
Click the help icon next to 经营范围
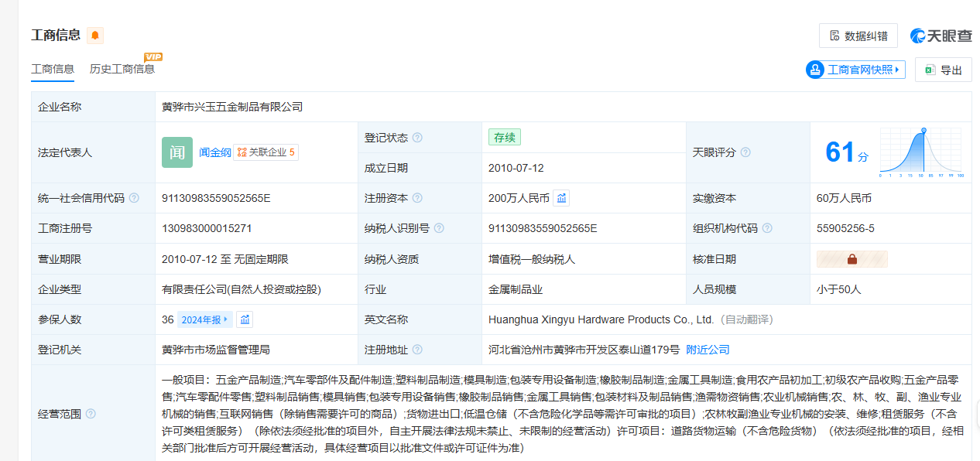pos(91,414)
